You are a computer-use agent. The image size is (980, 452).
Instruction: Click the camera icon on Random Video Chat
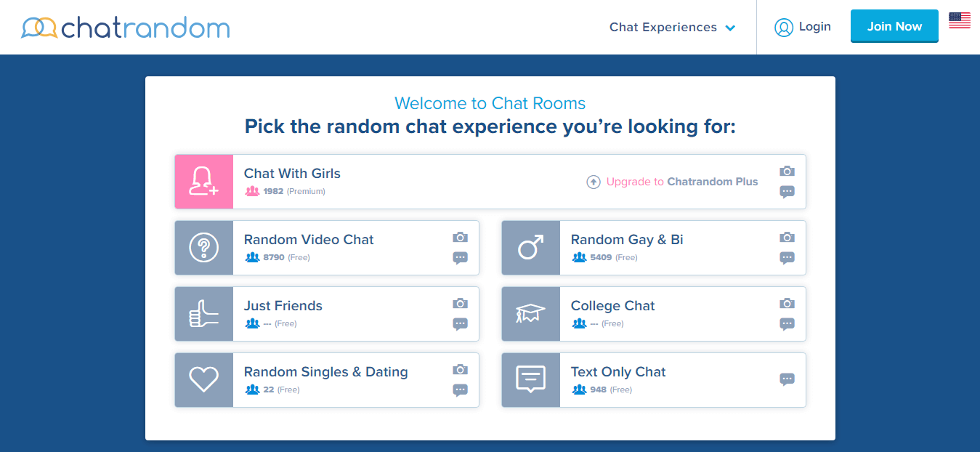460,237
